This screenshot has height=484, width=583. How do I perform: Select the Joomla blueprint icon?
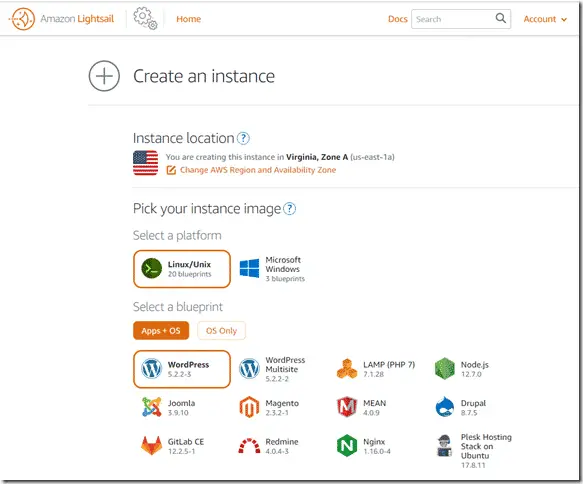[152, 407]
